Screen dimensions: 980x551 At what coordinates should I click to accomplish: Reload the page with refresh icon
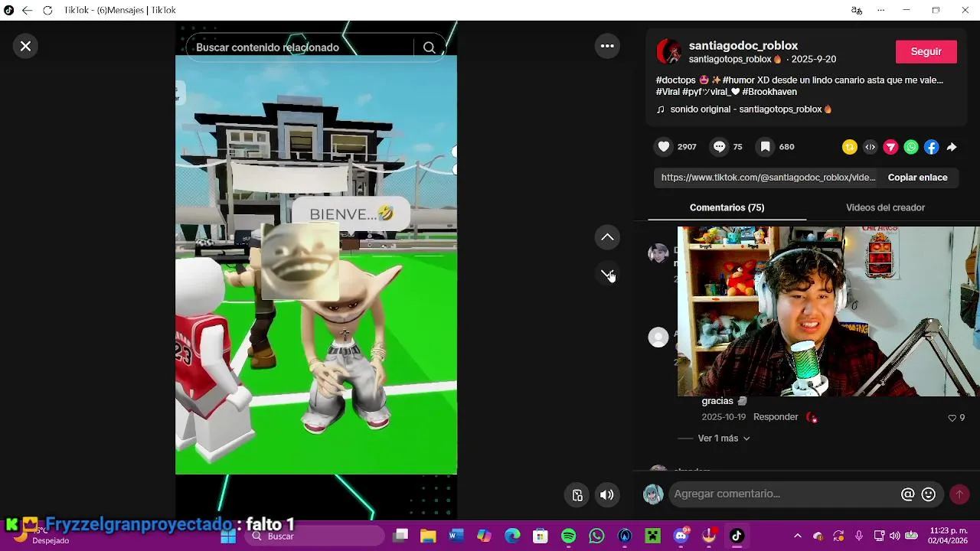(x=47, y=10)
